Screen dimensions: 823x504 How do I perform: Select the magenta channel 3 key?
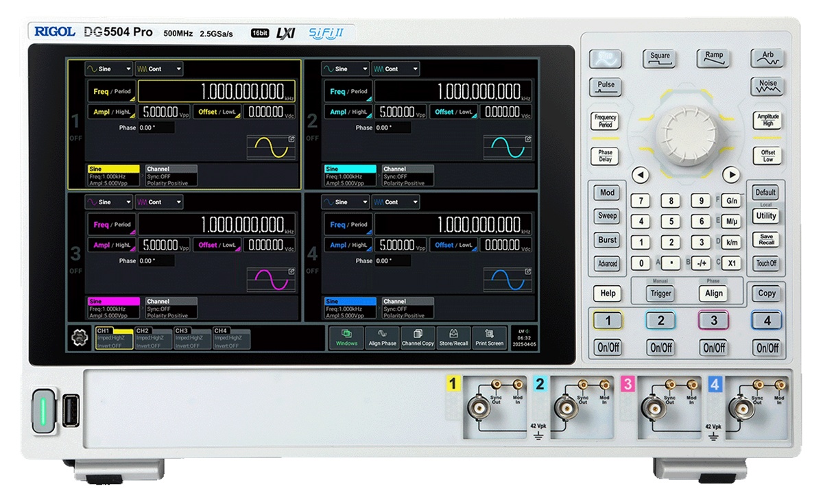[714, 320]
